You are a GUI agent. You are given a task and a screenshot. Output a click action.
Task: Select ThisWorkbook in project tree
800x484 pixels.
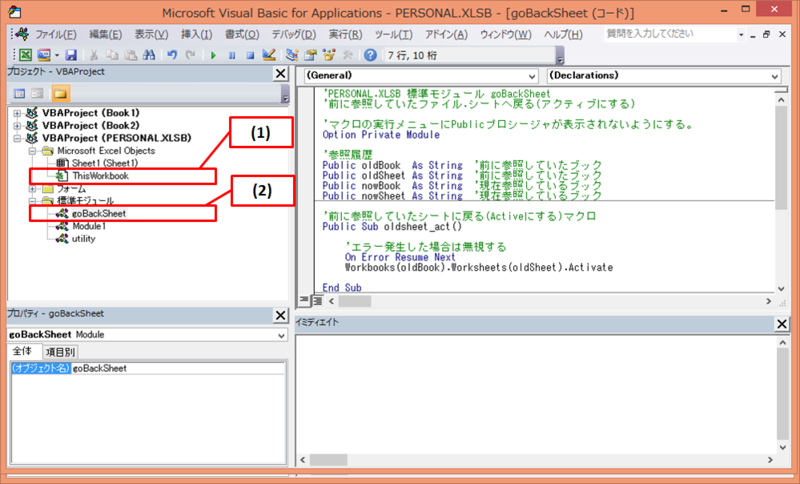pyautogui.click(x=101, y=176)
